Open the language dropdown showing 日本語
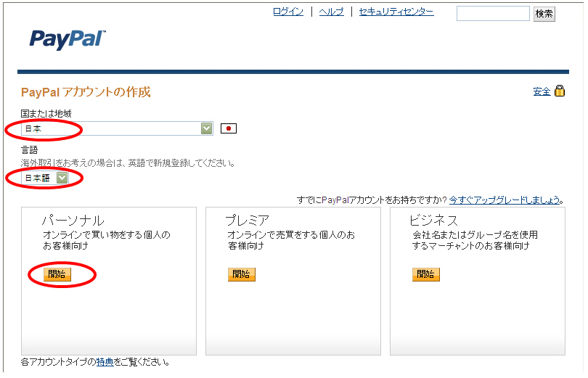588x378 pixels. point(44,178)
